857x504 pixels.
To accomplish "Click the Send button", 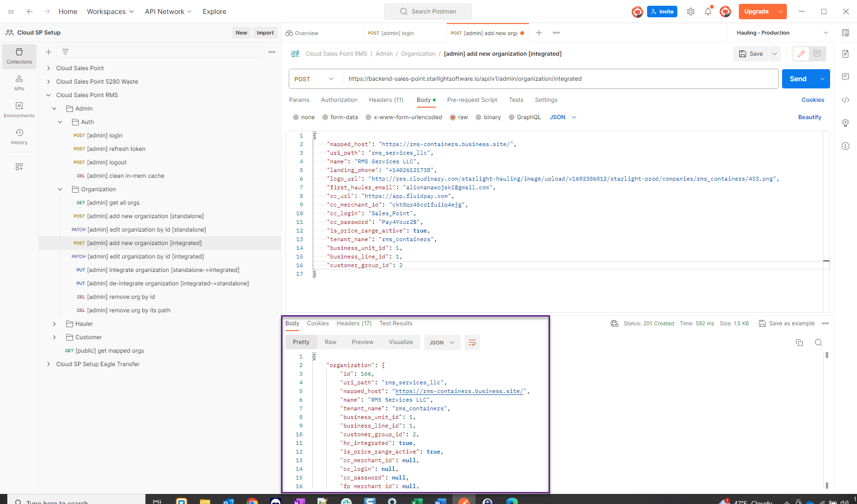I will [x=798, y=79].
